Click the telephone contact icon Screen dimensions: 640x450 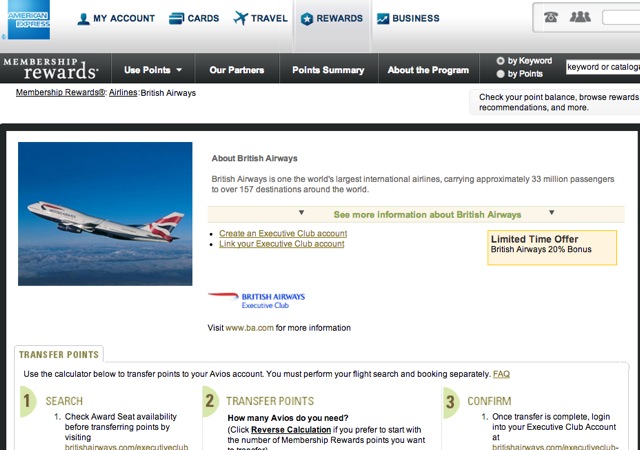pyautogui.click(x=551, y=17)
